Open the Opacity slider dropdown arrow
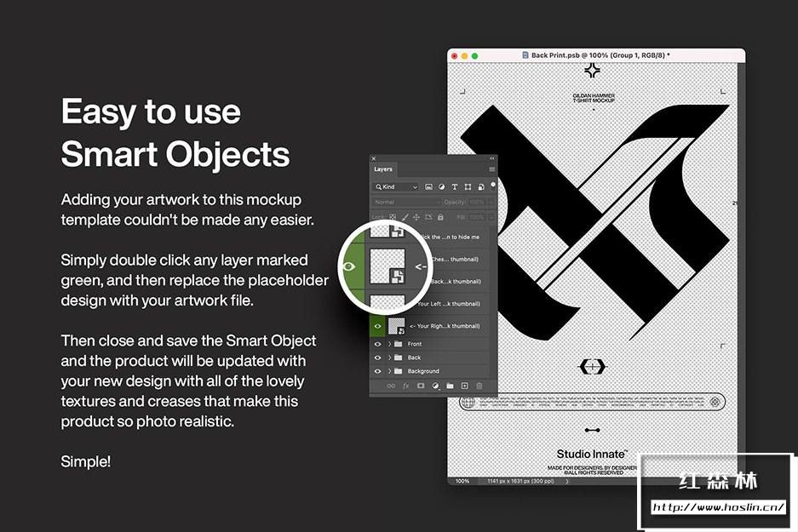The image size is (798, 532). click(x=491, y=202)
